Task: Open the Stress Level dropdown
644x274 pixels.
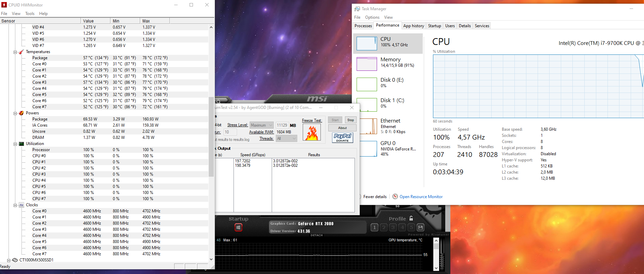Action: [261, 125]
